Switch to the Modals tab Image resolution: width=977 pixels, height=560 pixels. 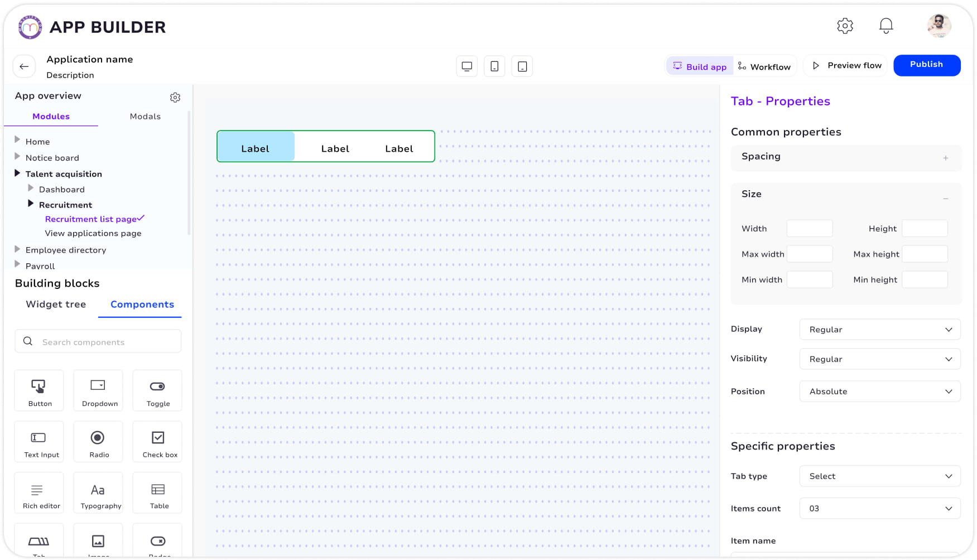[x=145, y=117]
